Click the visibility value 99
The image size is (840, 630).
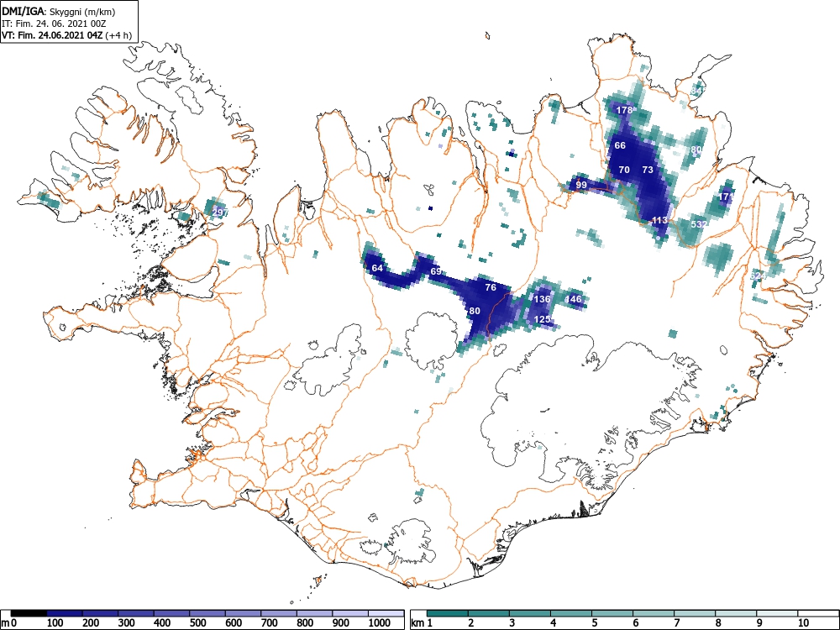tap(581, 186)
